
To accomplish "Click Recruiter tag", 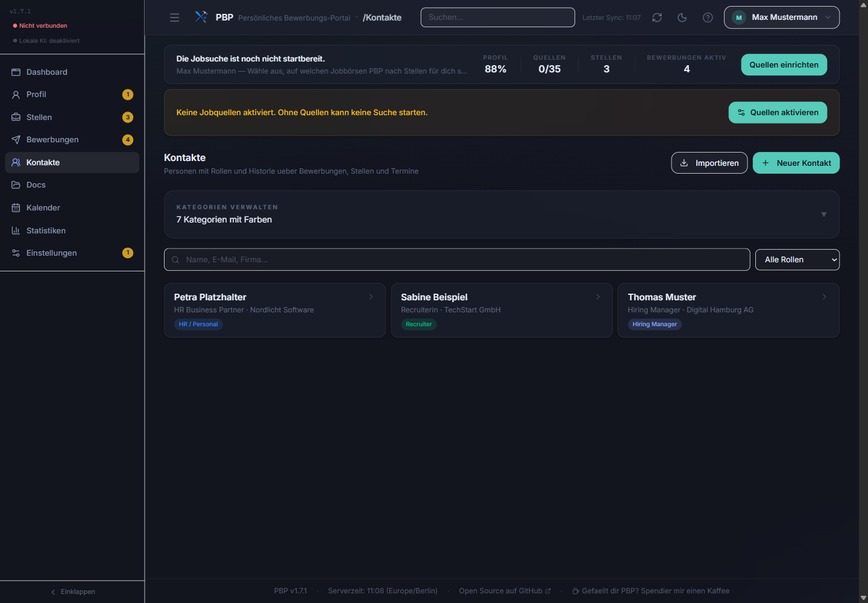I will 418,324.
